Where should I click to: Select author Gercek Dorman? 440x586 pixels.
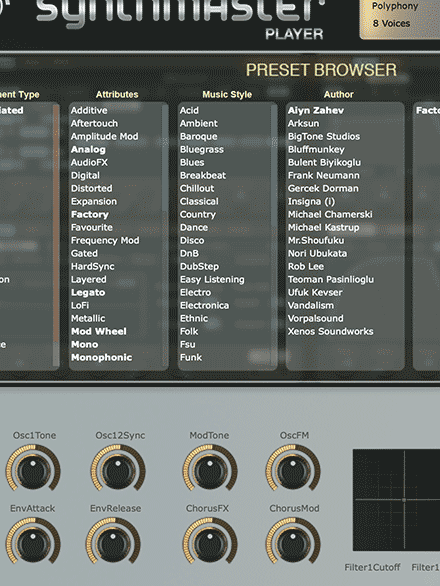tap(323, 188)
